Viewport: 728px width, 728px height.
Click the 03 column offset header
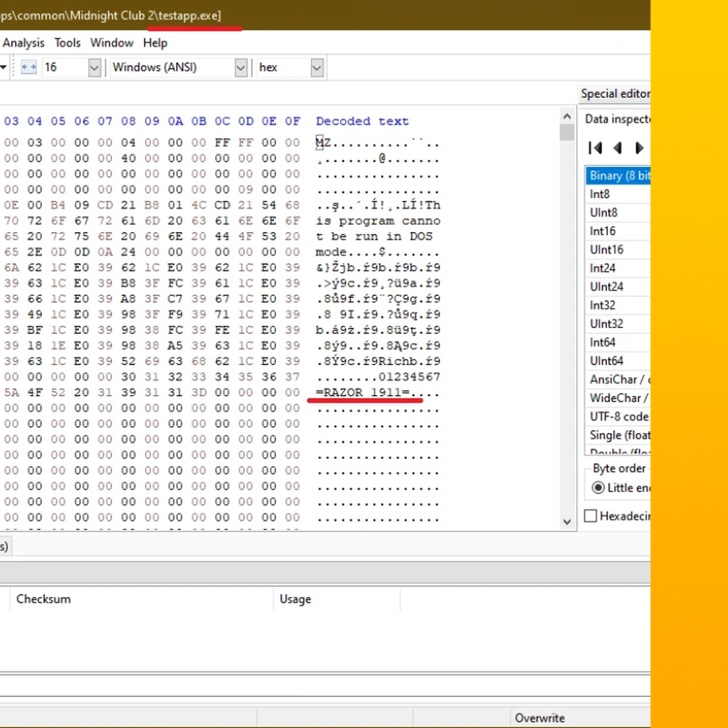click(11, 121)
